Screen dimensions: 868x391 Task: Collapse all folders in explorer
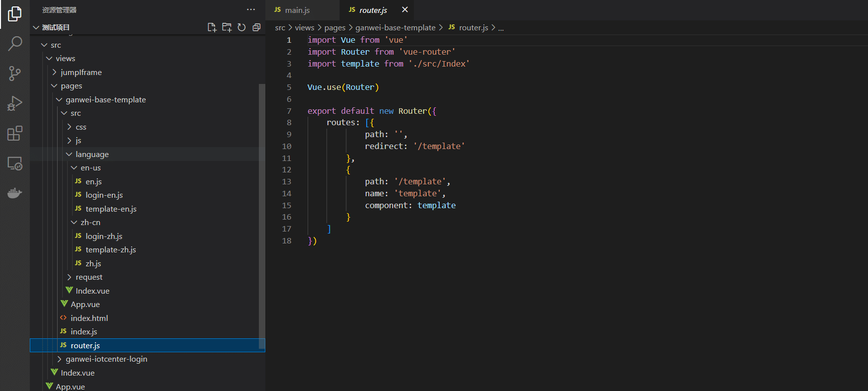tap(256, 27)
